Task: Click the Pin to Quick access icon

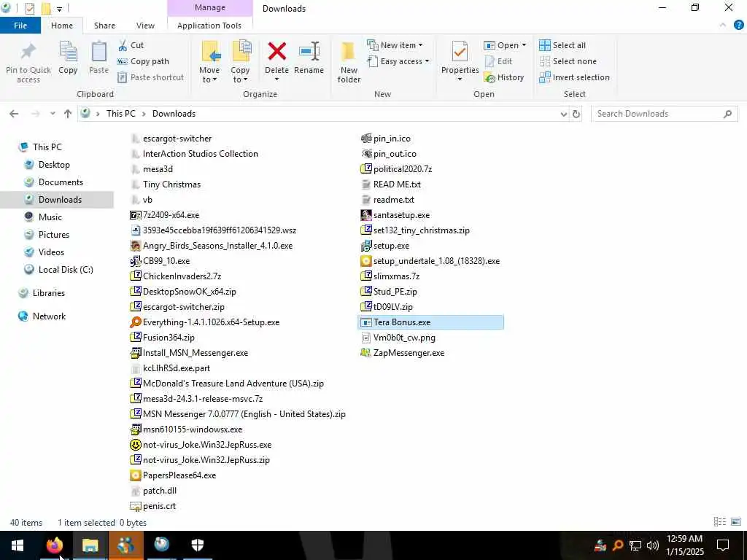Action: 28,52
